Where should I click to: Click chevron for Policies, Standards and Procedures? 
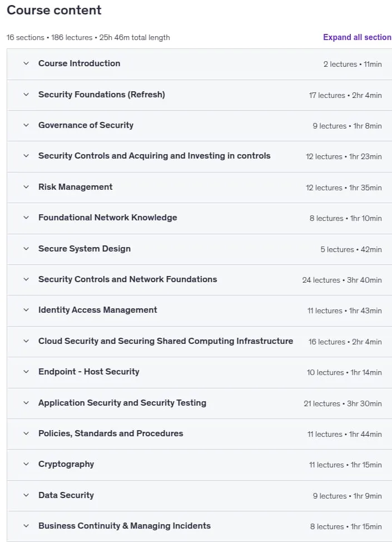pyautogui.click(x=26, y=433)
